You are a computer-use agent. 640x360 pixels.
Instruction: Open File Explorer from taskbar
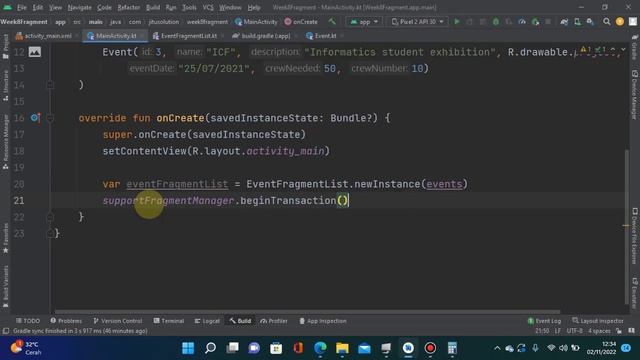[x=342, y=348]
